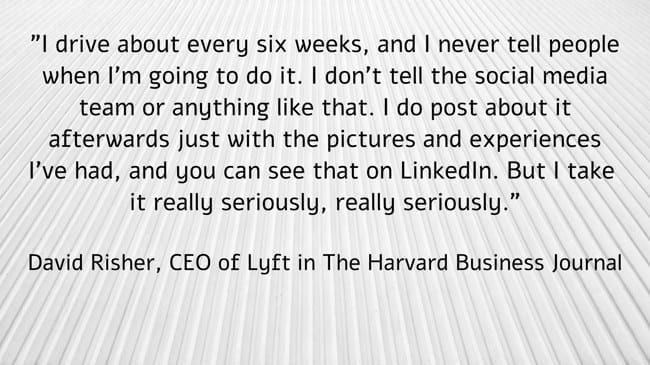Click the closing quotation mark after "seriously."
Image resolution: width=650 pixels, height=365 pixels.
(514, 198)
